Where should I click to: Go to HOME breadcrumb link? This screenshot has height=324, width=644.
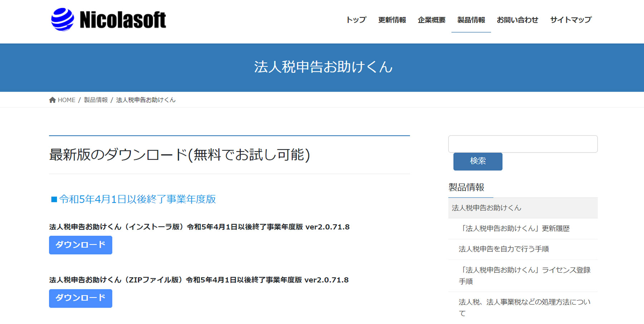tap(67, 100)
